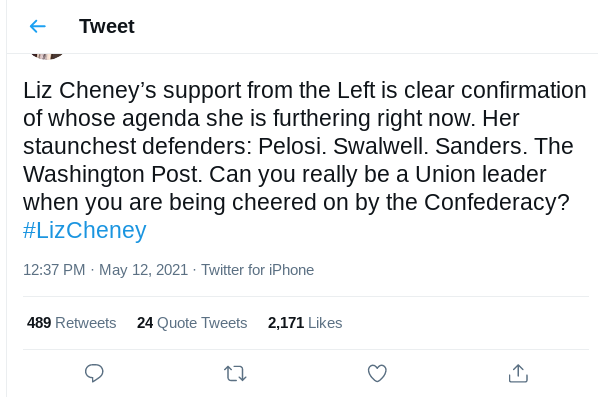
Task: Retweet using the arrows icon
Action: [x=235, y=373]
